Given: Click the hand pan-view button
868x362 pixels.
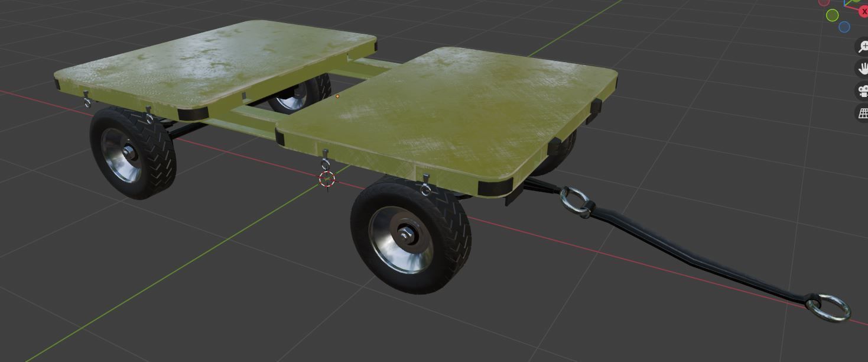Looking at the screenshot, I should click(x=863, y=69).
